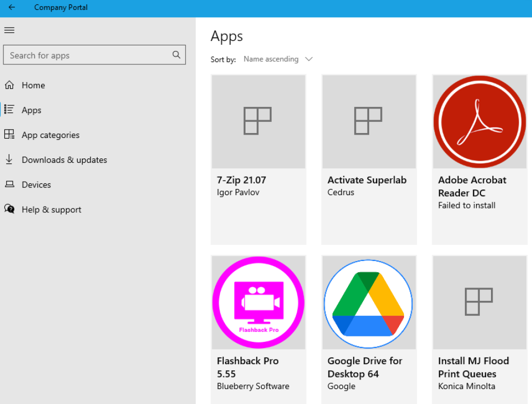Open the Home navigation item
This screenshot has width=532, height=404.
[x=33, y=85]
